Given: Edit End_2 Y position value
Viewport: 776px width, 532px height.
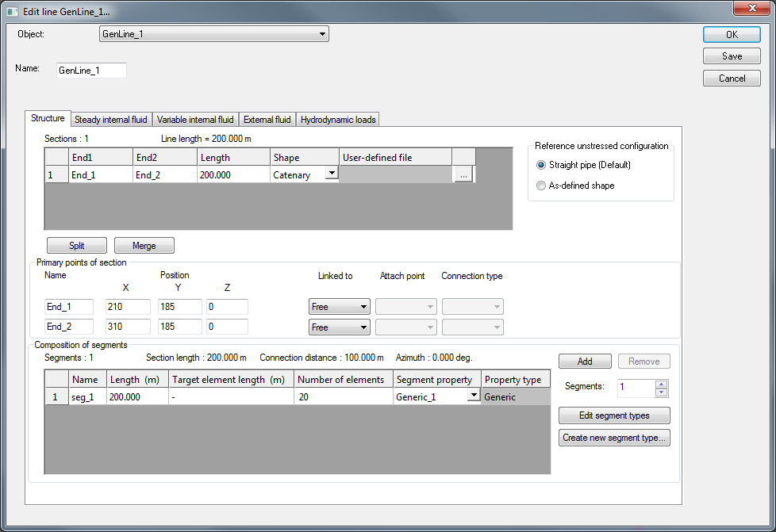Looking at the screenshot, I should point(179,327).
